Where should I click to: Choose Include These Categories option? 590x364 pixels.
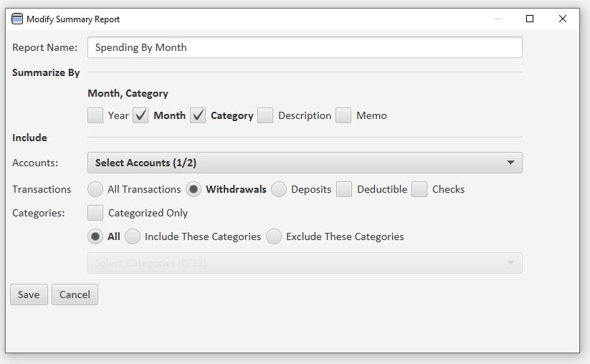pos(133,236)
